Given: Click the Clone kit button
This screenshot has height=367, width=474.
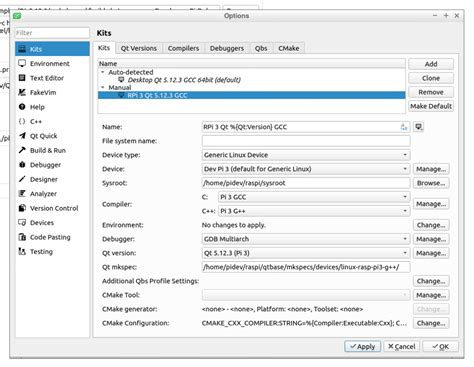Looking at the screenshot, I should click(x=431, y=78).
